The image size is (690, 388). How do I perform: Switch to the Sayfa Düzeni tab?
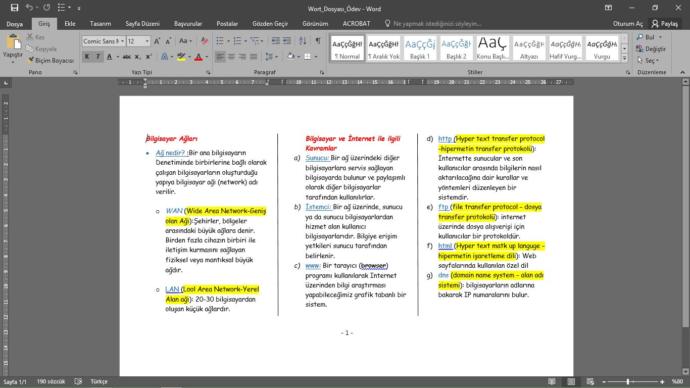[142, 24]
